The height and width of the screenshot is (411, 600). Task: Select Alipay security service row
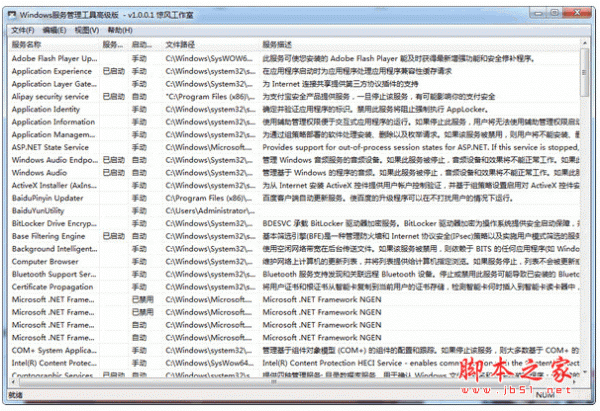(293, 96)
